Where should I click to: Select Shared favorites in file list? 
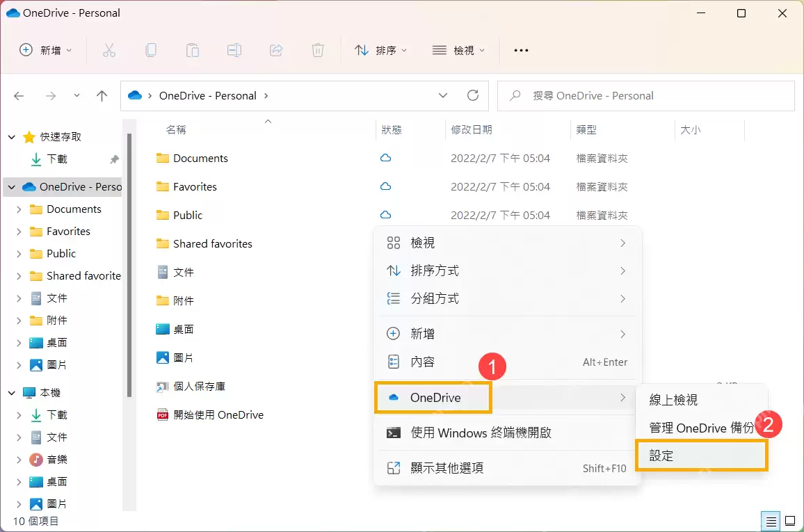click(x=213, y=244)
